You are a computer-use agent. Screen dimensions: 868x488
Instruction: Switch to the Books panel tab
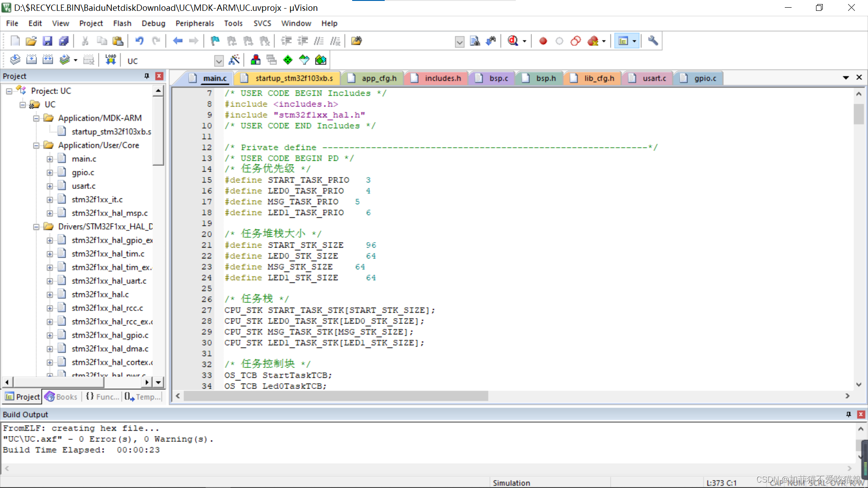tap(61, 397)
